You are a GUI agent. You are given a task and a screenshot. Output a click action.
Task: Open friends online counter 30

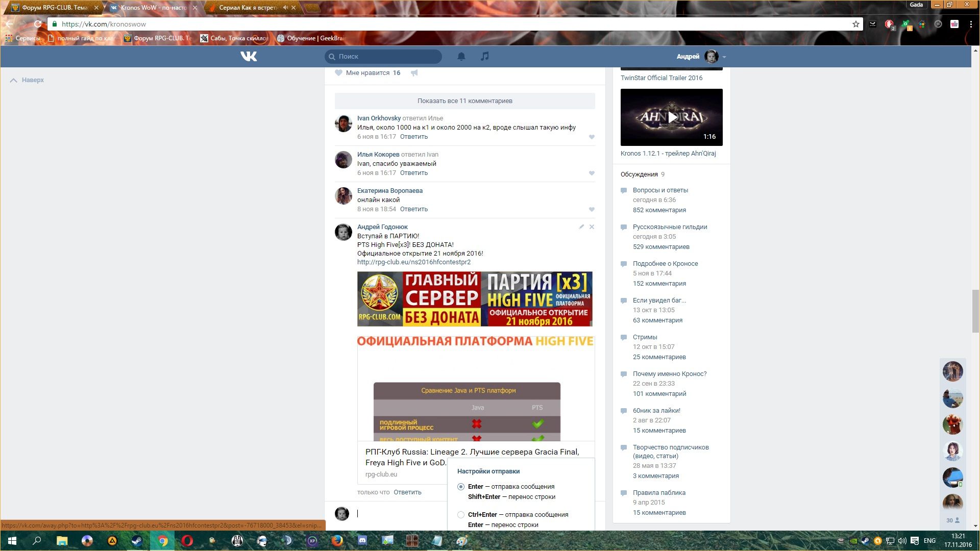pyautogui.click(x=953, y=520)
